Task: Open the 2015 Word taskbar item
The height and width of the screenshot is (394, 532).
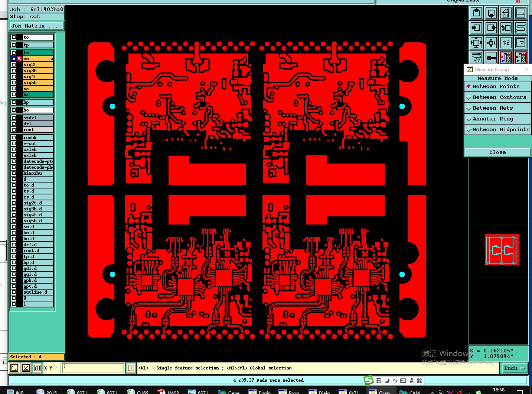Action: (47, 392)
